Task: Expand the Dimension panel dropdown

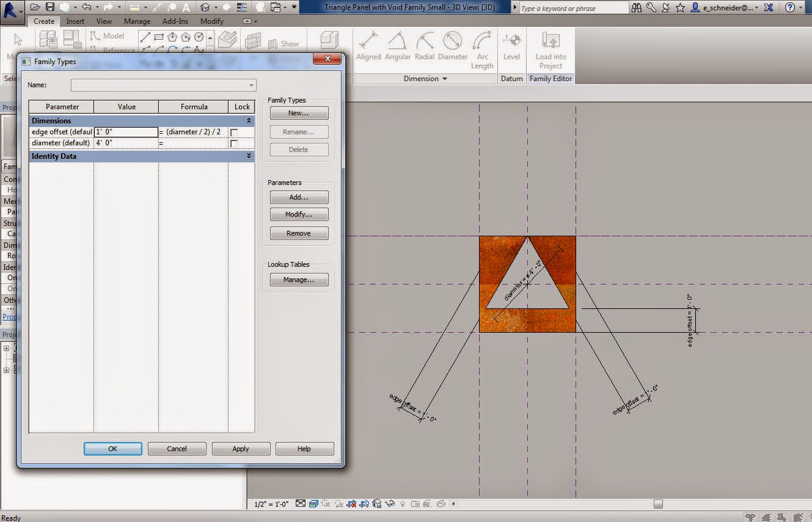Action: click(425, 79)
